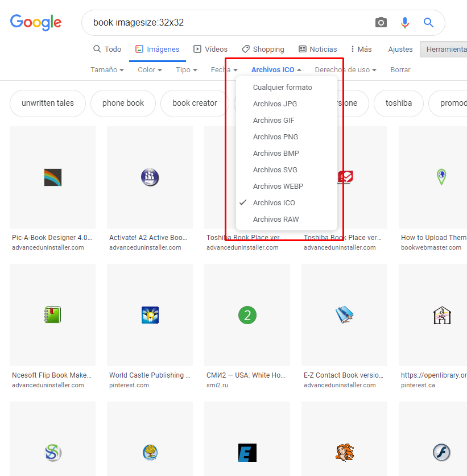
Task: Click the unwritten tales suggestion chip
Action: (x=48, y=103)
